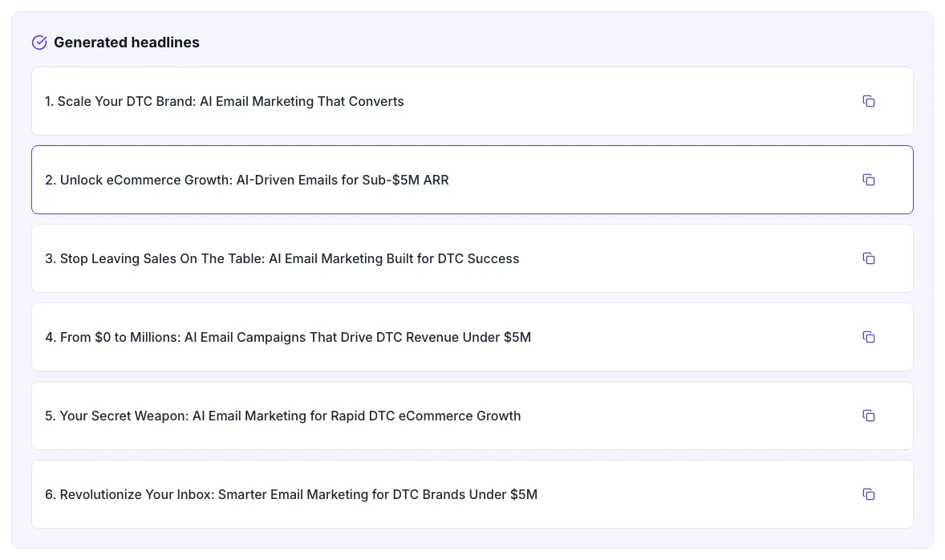Select the headline 1 card about AI Email Marketing That Converts
This screenshot has width=945, height=560.
(x=472, y=101)
